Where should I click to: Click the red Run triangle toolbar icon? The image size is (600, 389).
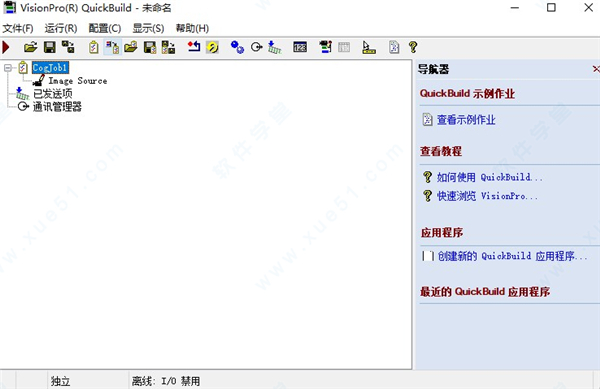pyautogui.click(x=6, y=47)
